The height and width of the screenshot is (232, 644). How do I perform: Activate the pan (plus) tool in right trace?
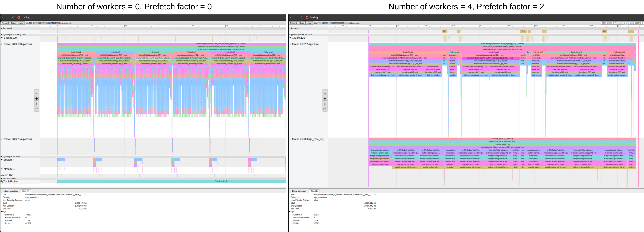325,99
